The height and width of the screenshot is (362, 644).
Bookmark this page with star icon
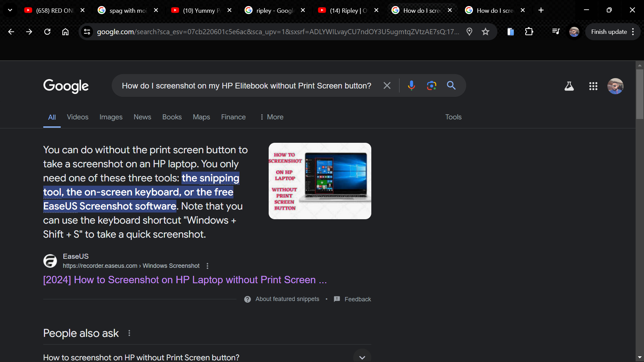485,32
